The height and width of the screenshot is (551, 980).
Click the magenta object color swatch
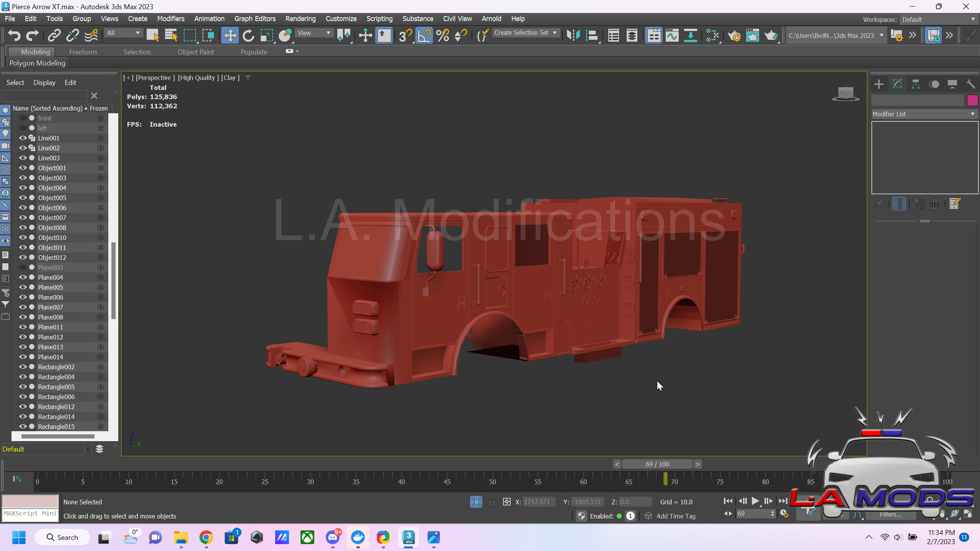(972, 100)
